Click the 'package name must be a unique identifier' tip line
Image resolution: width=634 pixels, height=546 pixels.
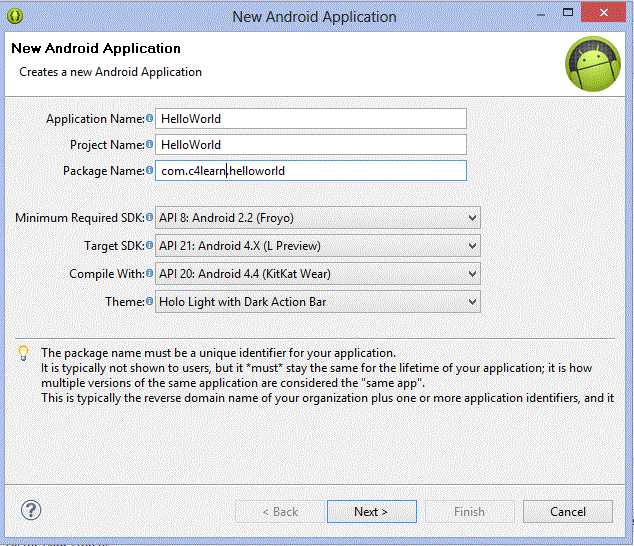click(218, 353)
